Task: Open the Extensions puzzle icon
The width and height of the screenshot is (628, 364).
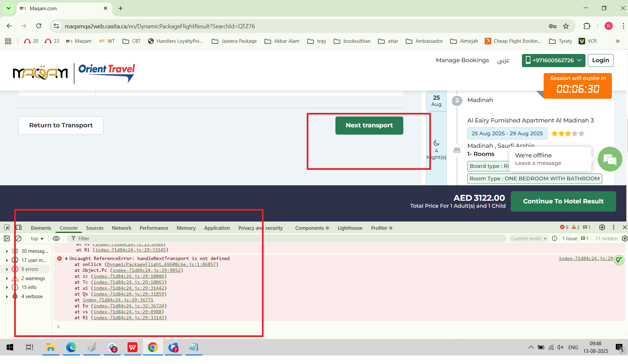Action: (x=587, y=26)
